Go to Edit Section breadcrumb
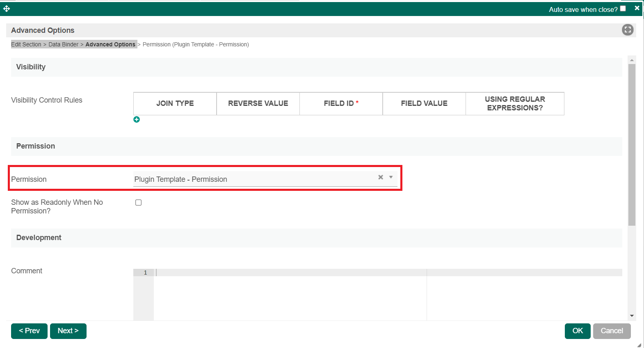 [26, 44]
